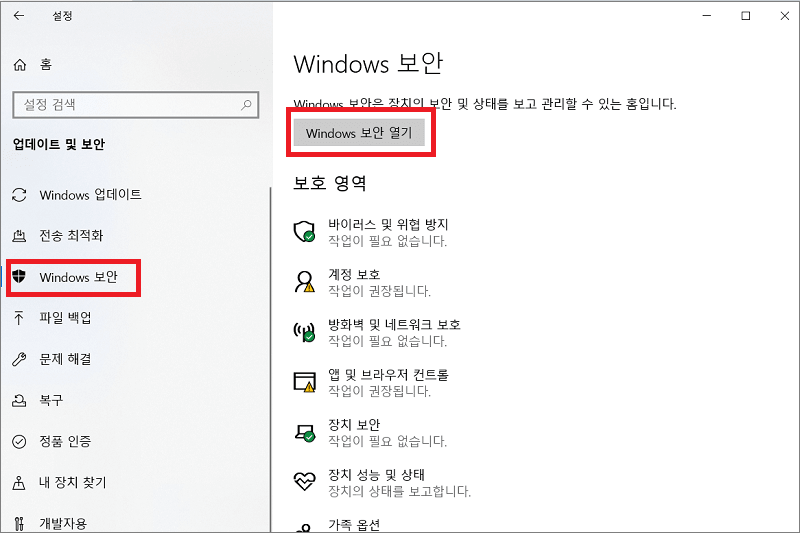Click the 복구 recovery icon
This screenshot has width=800, height=533.
19,400
